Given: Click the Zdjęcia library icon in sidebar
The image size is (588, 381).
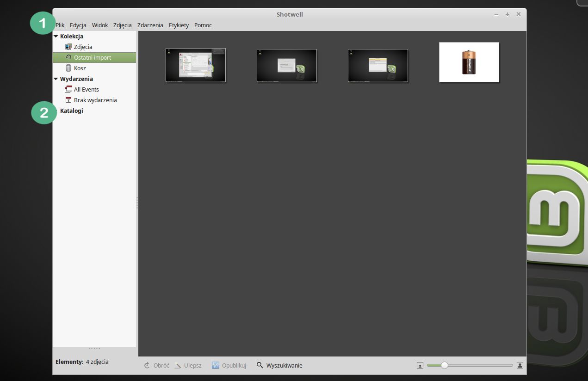Looking at the screenshot, I should (68, 47).
